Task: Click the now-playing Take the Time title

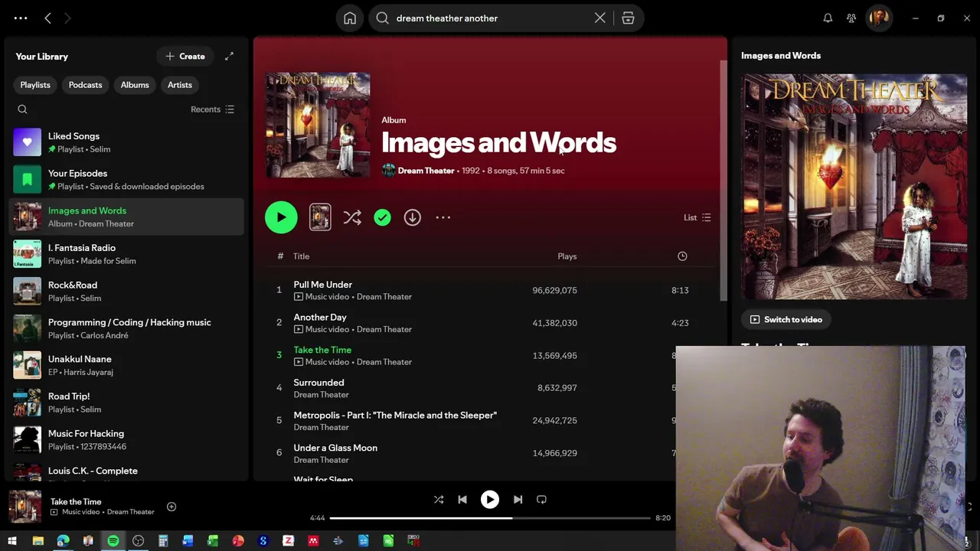Action: pos(76,502)
